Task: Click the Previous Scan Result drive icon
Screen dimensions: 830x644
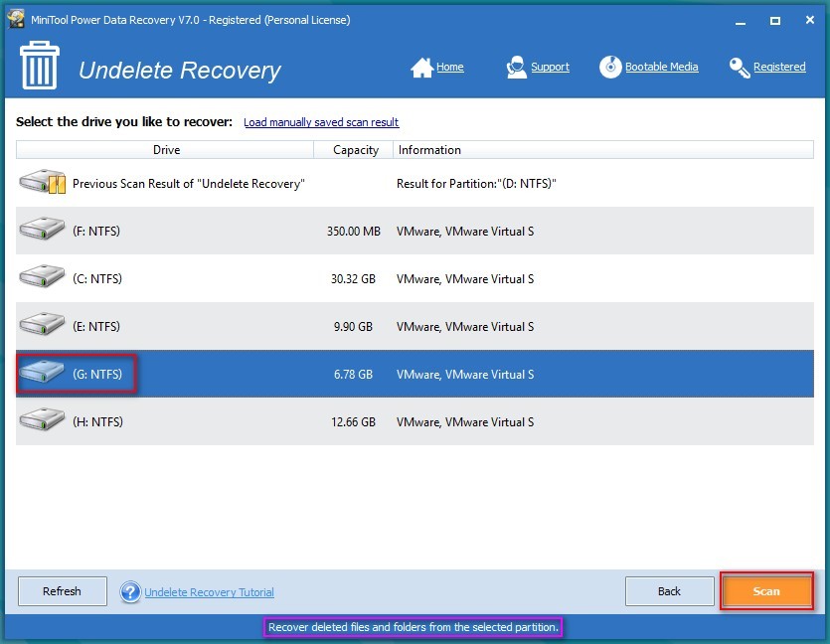Action: [x=43, y=182]
